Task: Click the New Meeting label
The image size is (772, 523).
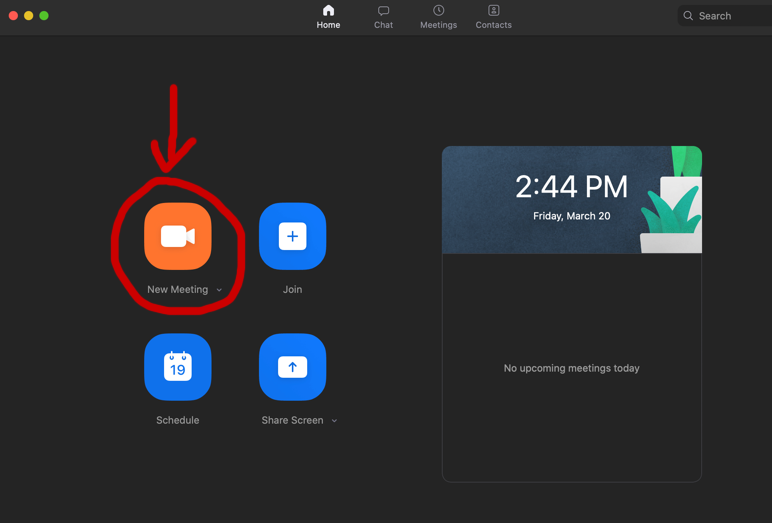Action: [178, 290]
